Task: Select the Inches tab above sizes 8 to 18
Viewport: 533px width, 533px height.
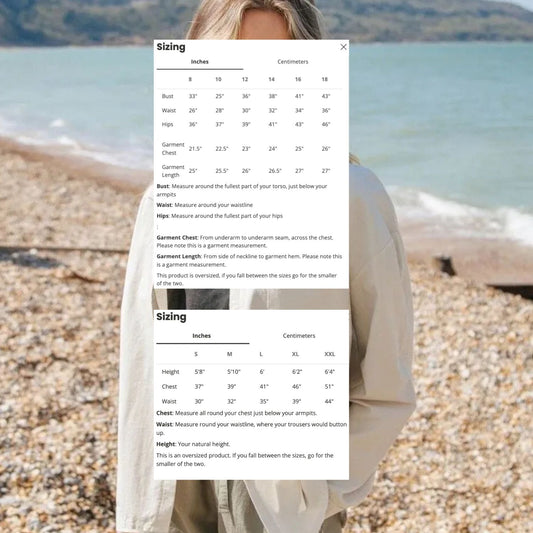Action: coord(200,62)
